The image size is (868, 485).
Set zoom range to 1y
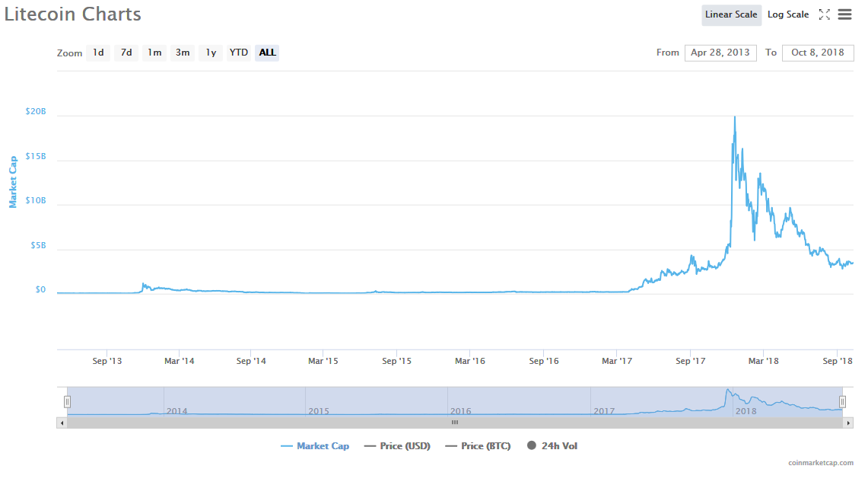(x=211, y=53)
